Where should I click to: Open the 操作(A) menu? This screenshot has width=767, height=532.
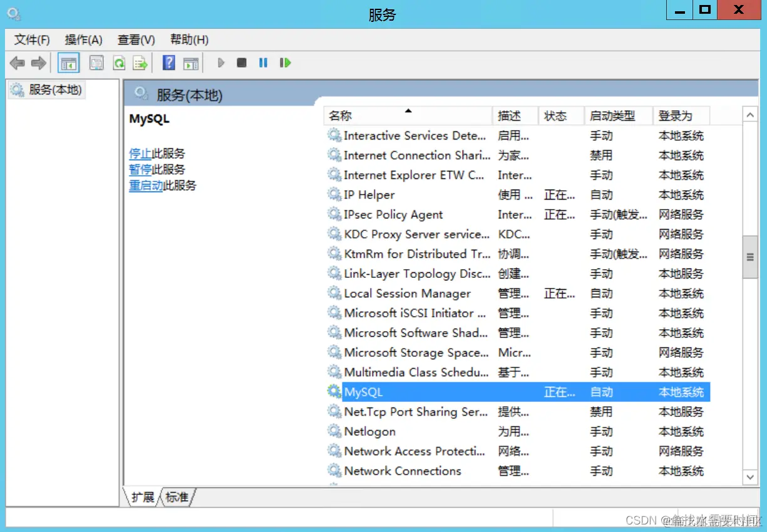pos(84,40)
